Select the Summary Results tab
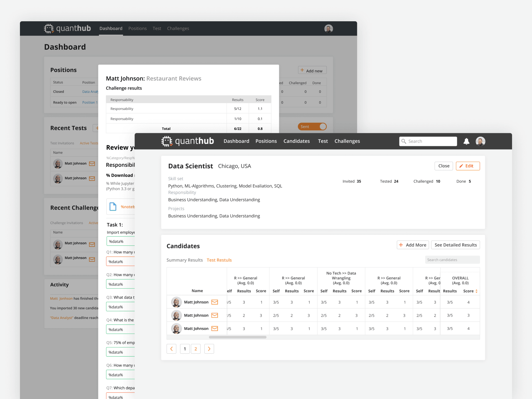Viewport: 532px width, 399px height. (x=185, y=260)
